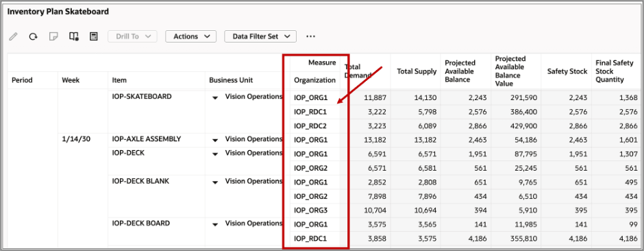Collapse Vision Operations in IOP-SKATEBOARD row

click(215, 98)
